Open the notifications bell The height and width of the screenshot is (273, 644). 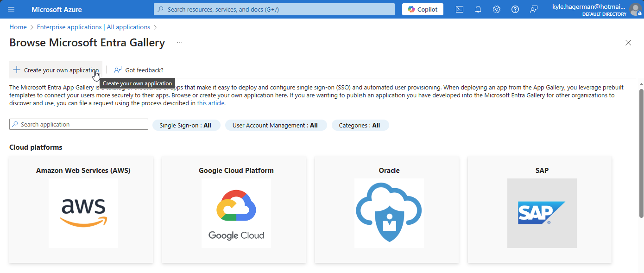point(478,9)
